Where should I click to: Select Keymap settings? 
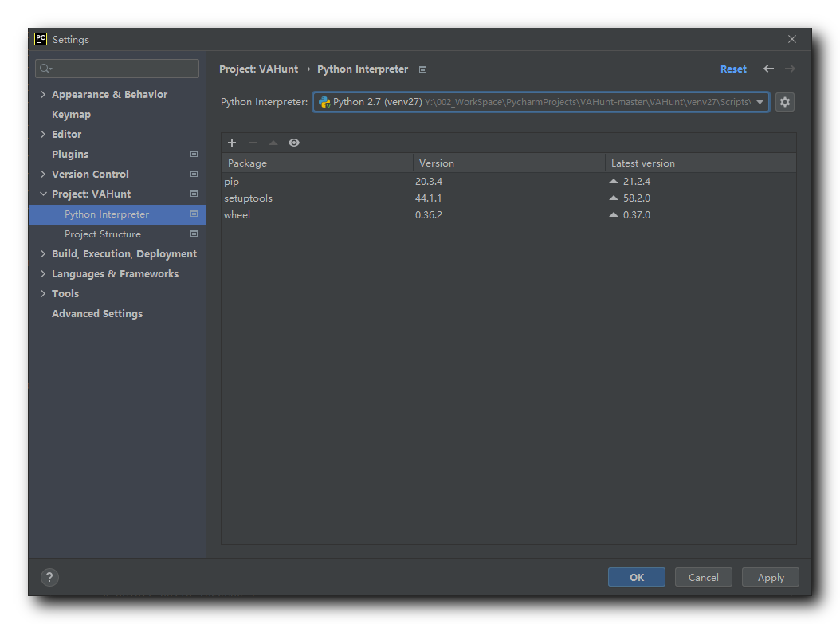71,115
